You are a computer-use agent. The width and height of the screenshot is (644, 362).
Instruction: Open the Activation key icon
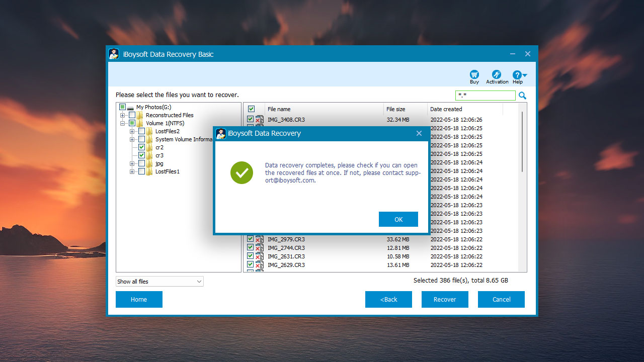click(x=497, y=74)
